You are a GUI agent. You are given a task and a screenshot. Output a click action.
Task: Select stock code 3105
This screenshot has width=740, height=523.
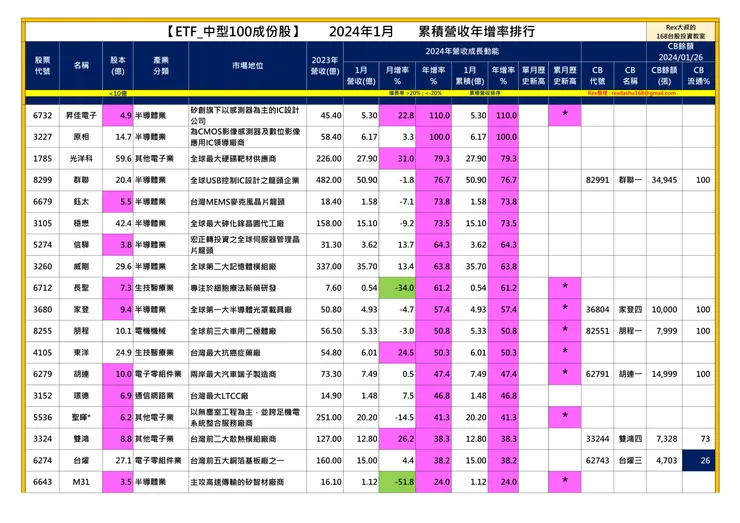pyautogui.click(x=42, y=223)
